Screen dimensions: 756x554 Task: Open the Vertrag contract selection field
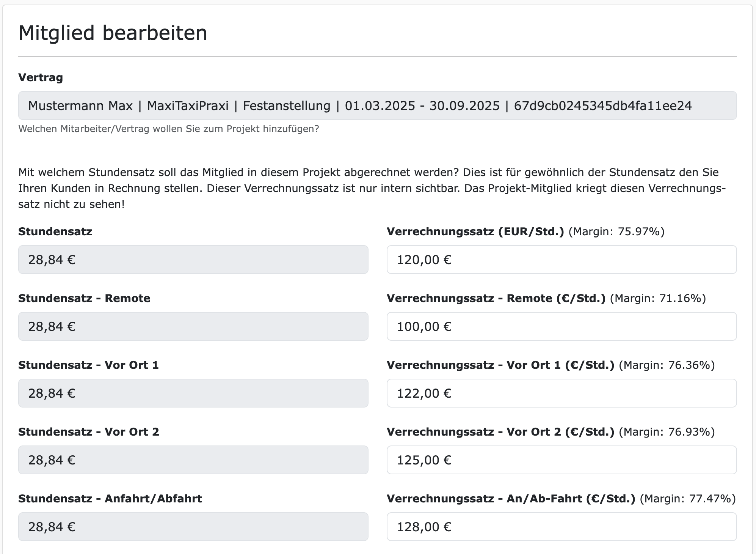tap(377, 106)
